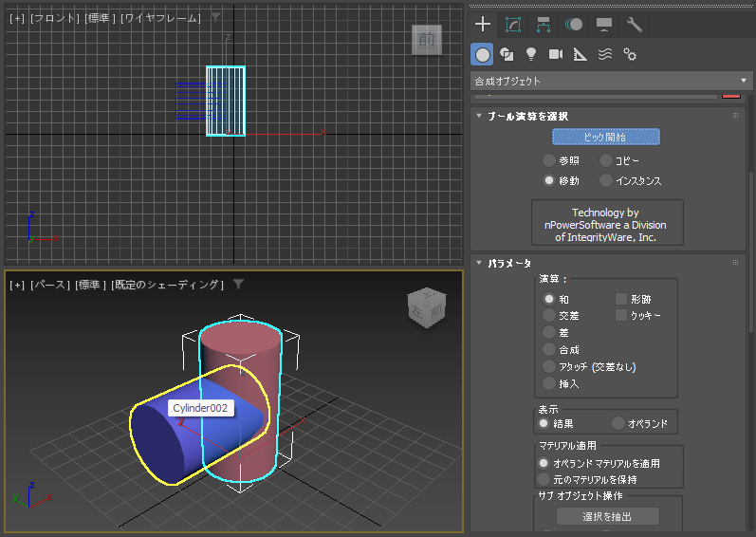Open the Display panel tab
The height and width of the screenshot is (537, 756).
coord(604,24)
